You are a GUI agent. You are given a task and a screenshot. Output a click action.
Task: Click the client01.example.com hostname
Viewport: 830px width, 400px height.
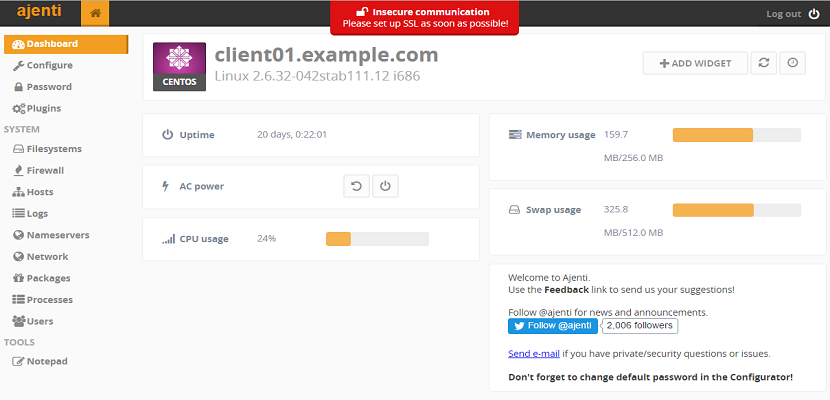click(327, 55)
